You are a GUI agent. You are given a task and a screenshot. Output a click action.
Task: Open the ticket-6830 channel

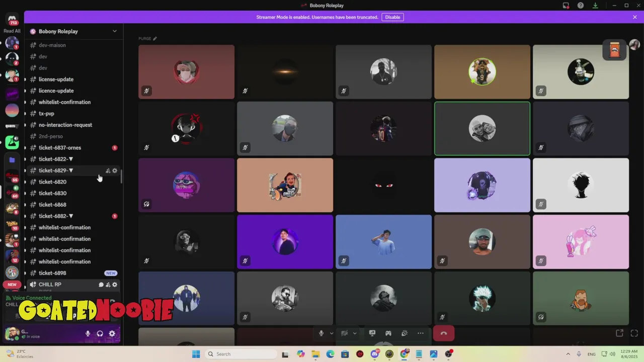click(x=73, y=194)
